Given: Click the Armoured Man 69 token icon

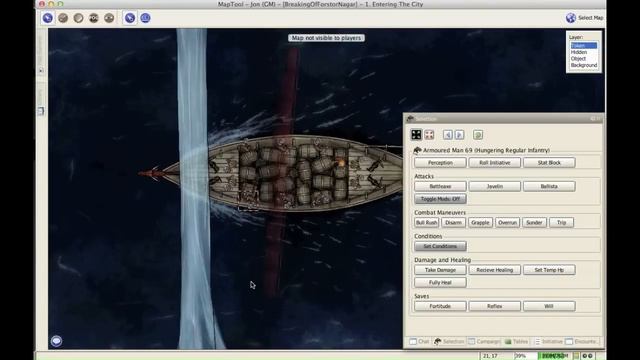Looking at the screenshot, I should click(417, 150).
